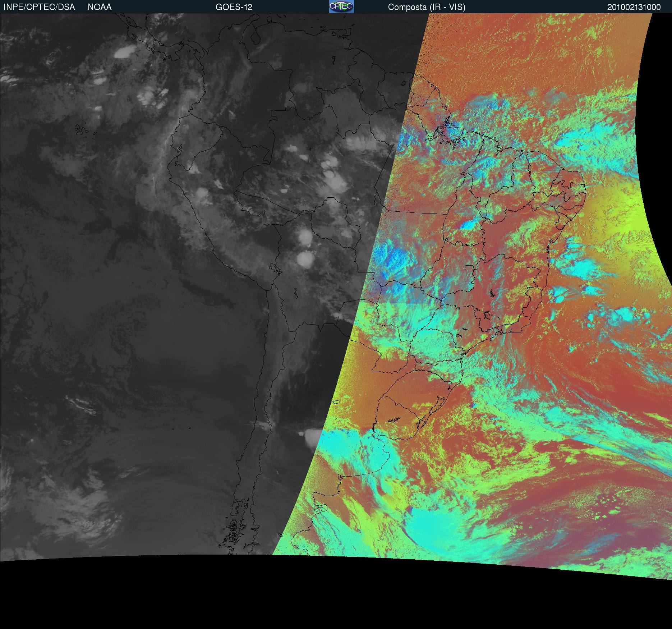
Task: Select the GOES-12 satellite name
Action: pos(234,7)
